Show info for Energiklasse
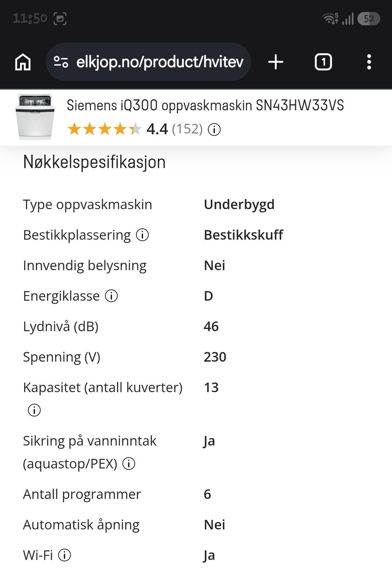The image size is (392, 576). [111, 296]
